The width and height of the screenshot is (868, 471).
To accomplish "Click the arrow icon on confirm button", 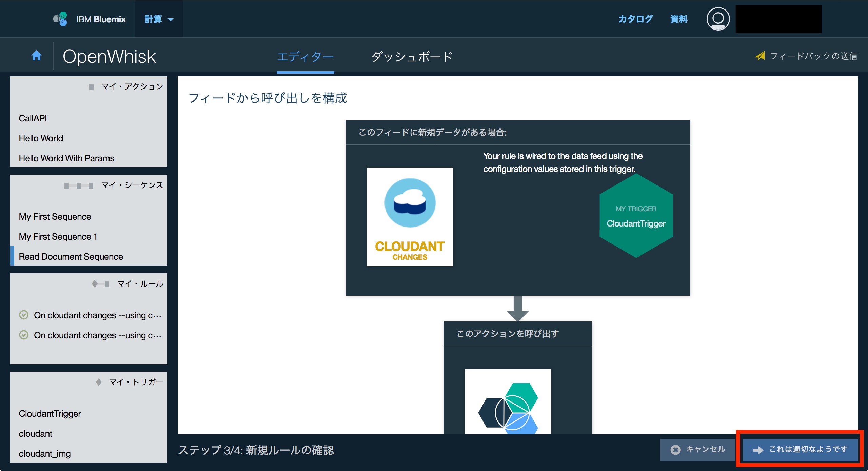I will (758, 450).
